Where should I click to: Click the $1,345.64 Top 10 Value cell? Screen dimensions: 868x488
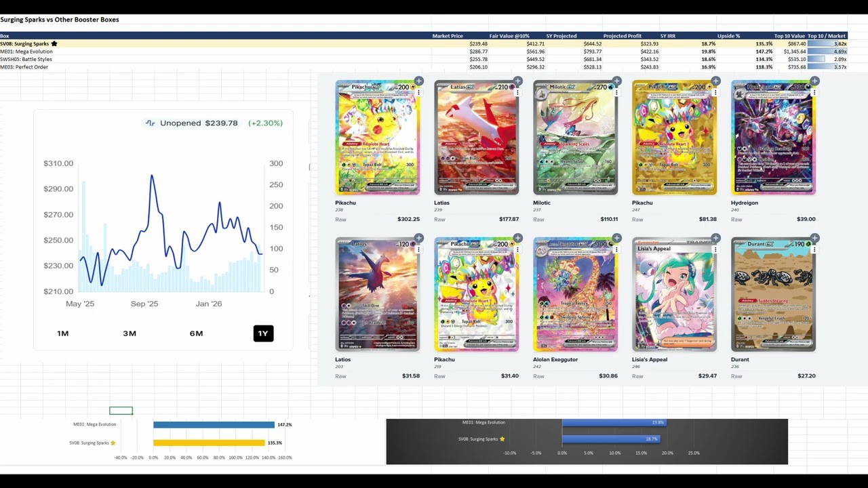[x=795, y=52]
